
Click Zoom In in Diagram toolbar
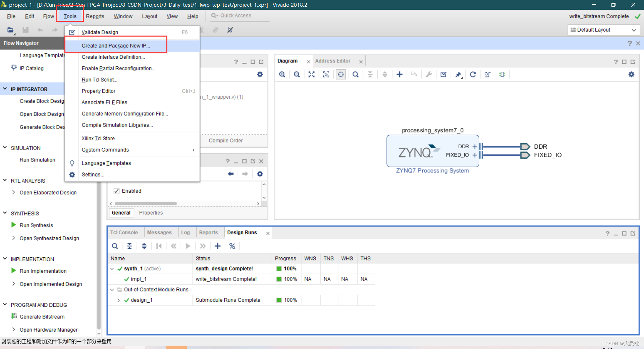[x=282, y=74]
